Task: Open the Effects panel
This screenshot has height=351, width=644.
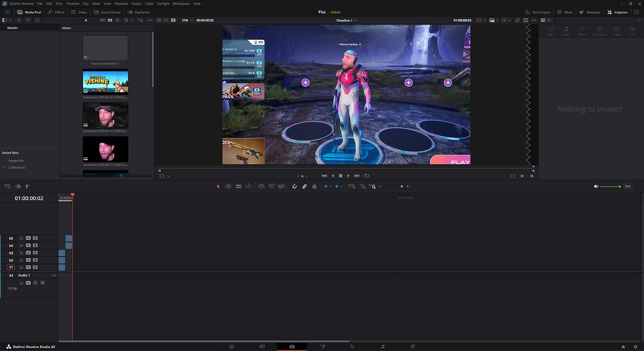Action: (x=56, y=12)
